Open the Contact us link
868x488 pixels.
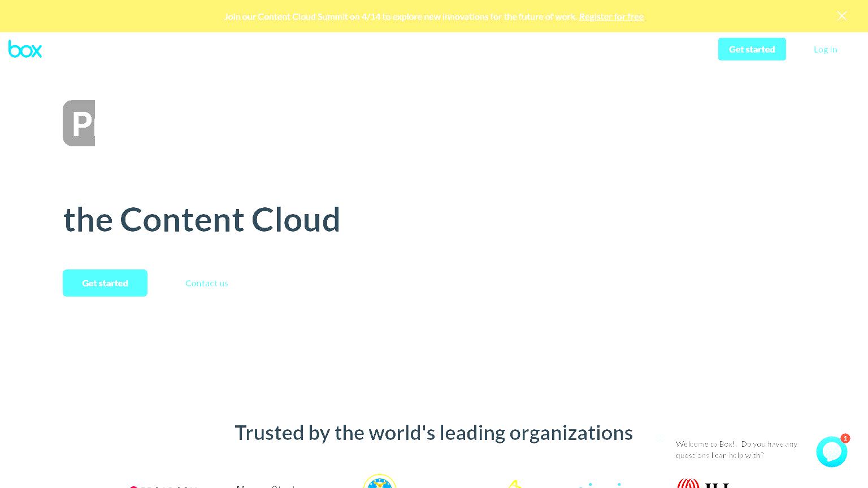click(x=207, y=283)
